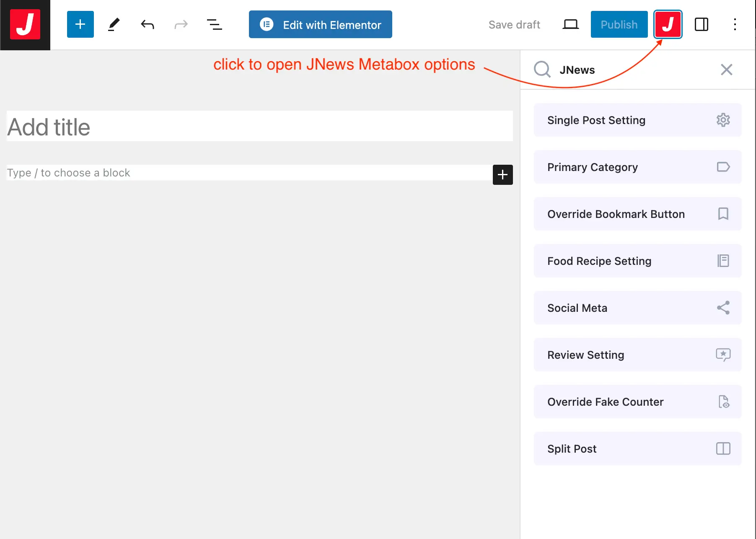The width and height of the screenshot is (756, 539).
Task: Click Edit with Elementor button
Action: pyautogui.click(x=321, y=25)
